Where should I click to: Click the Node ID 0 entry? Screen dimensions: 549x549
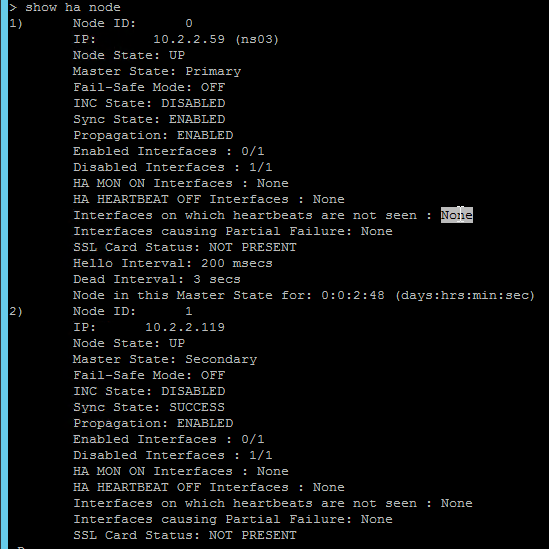tap(133, 23)
